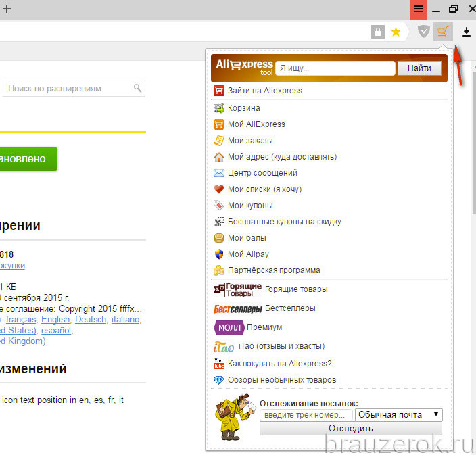Select Мои заказы menu entry
Viewport: 476px width, 455px height.
250,141
